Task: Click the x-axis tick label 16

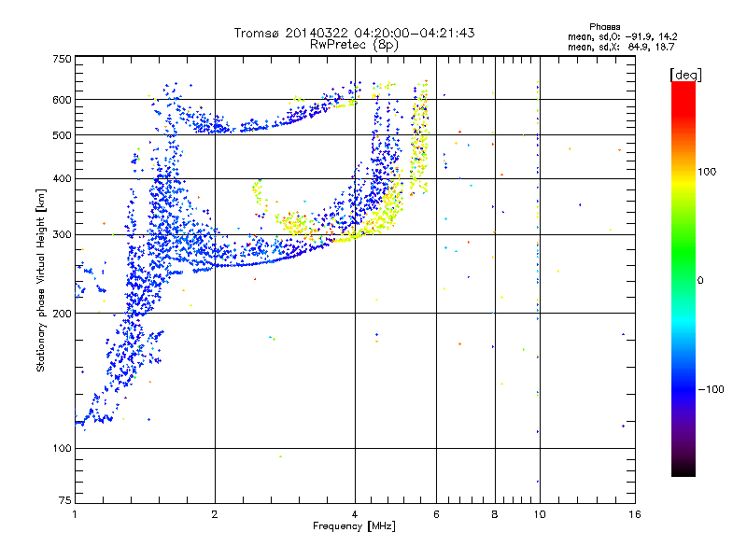Action: (635, 514)
